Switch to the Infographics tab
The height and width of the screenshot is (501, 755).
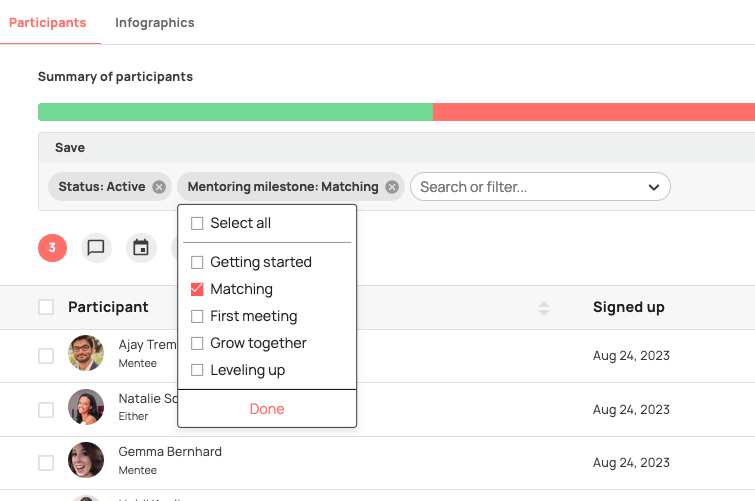point(154,23)
